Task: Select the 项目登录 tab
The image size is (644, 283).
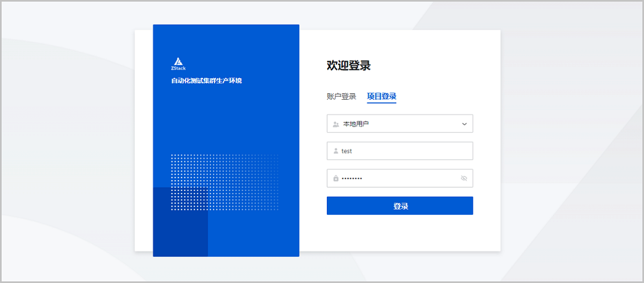Action: (x=382, y=96)
